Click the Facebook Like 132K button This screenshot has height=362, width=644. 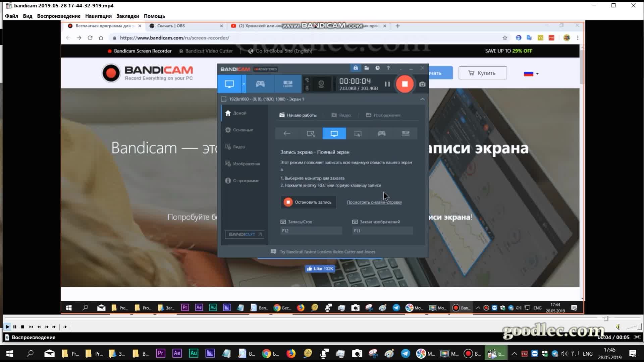click(320, 269)
